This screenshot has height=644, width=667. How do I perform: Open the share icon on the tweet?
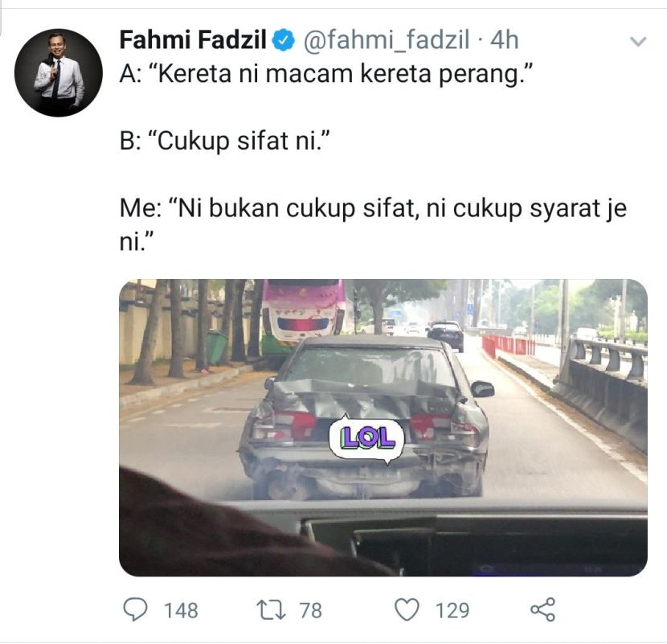[x=542, y=609]
